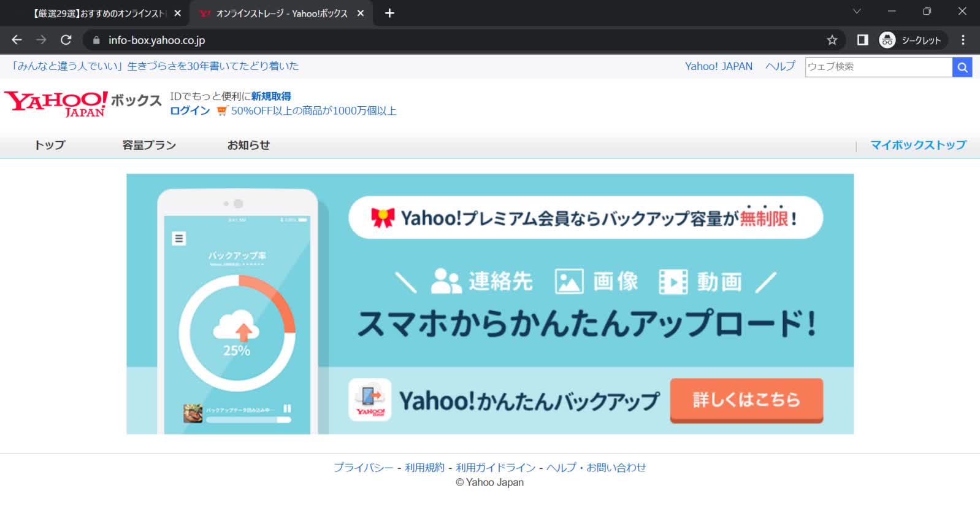This screenshot has height=515, width=980.
Task: Open a new browser tab
Action: coord(389,13)
